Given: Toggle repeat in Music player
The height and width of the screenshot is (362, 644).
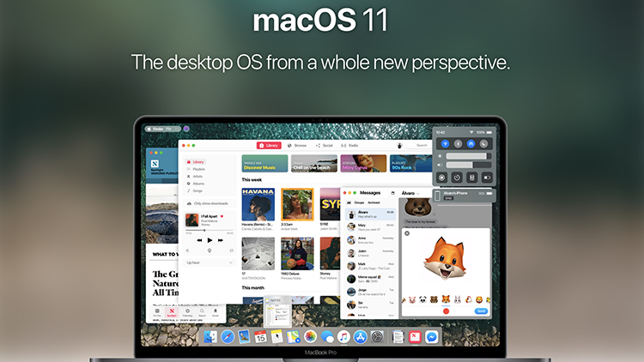Looking at the screenshot, I should click(231, 250).
